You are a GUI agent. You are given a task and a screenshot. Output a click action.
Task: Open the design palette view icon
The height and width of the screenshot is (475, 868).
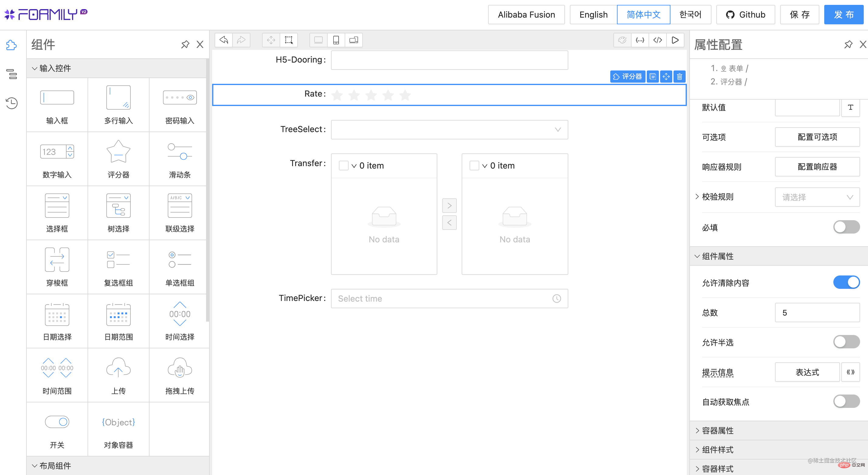click(x=622, y=40)
